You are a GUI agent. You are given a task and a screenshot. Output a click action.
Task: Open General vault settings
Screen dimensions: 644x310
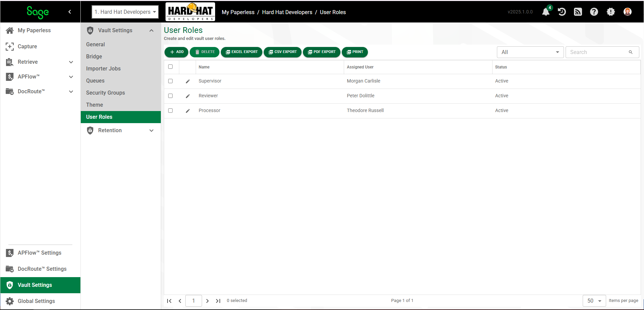121,44
